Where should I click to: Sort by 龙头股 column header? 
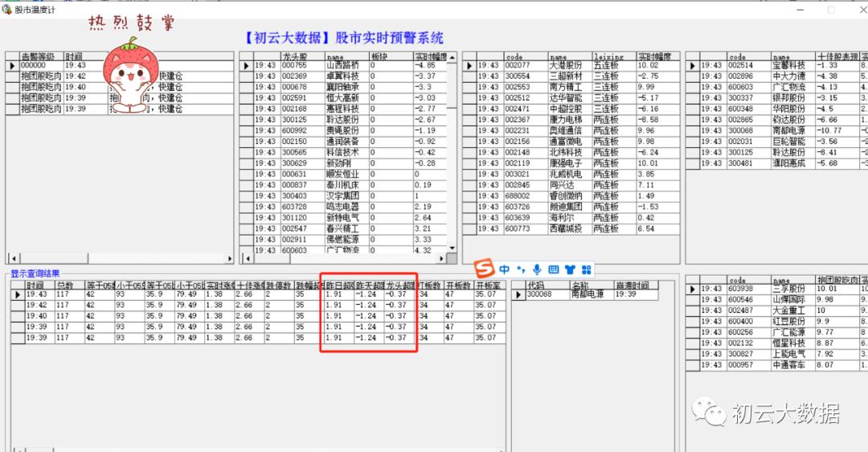coord(302,56)
